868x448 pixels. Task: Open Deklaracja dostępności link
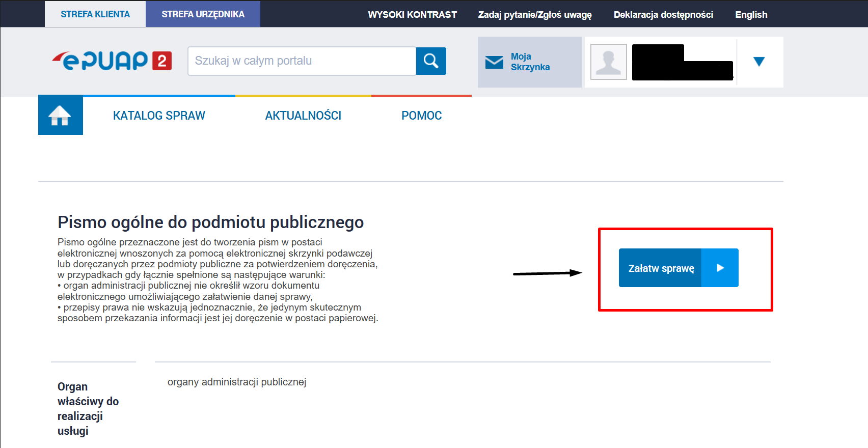tap(663, 15)
